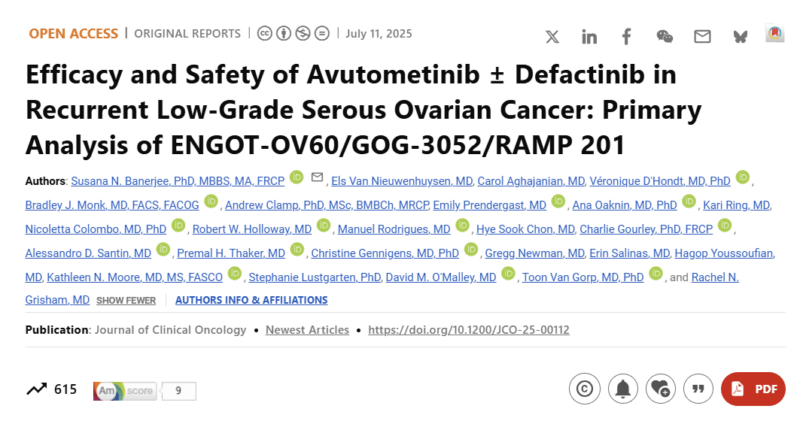Click the Creative Commons CC license icon
The image size is (800, 430).
tap(264, 34)
